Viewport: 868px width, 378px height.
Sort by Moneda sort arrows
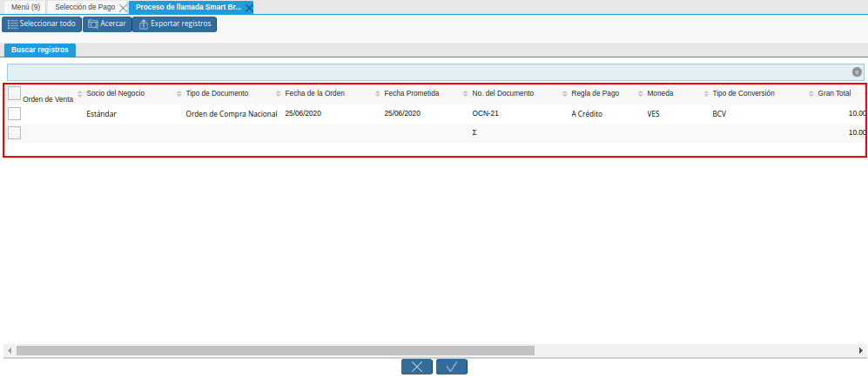706,93
